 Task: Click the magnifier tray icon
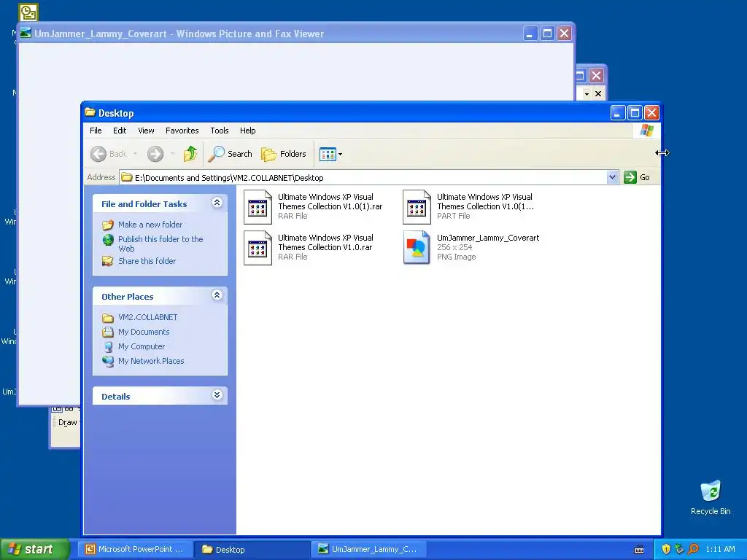coord(693,549)
